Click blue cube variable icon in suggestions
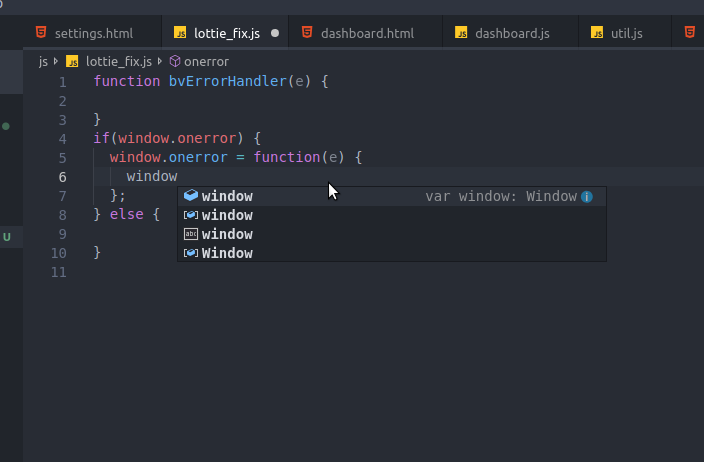Screen dimensions: 704x462 [191, 195]
